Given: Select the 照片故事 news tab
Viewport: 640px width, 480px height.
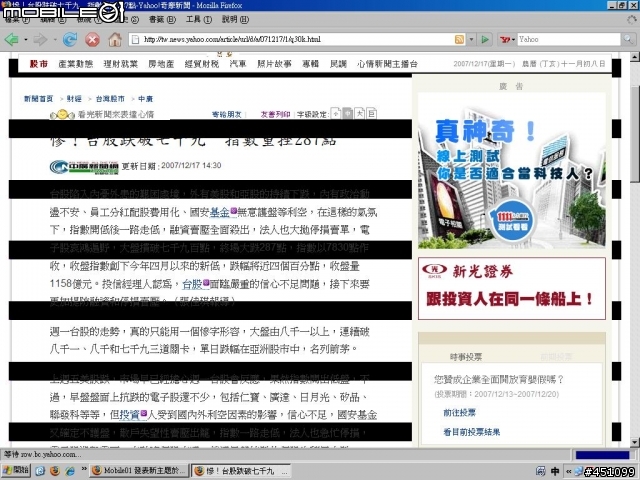Looking at the screenshot, I should click(x=274, y=64).
